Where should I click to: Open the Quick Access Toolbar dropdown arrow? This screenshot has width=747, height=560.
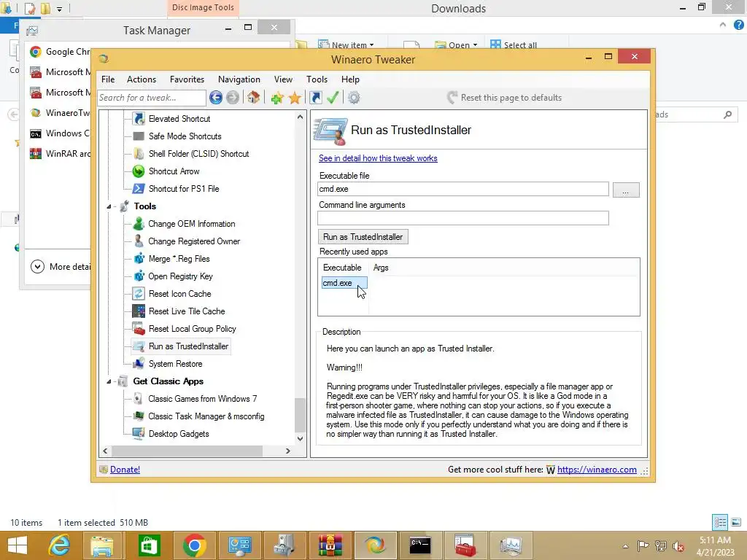60,9
